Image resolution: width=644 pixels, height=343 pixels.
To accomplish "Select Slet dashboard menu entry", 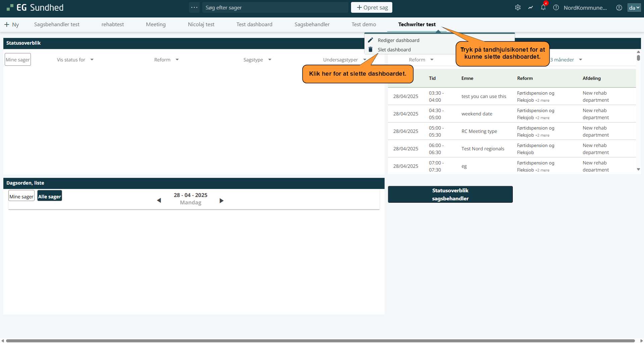I will [394, 50].
